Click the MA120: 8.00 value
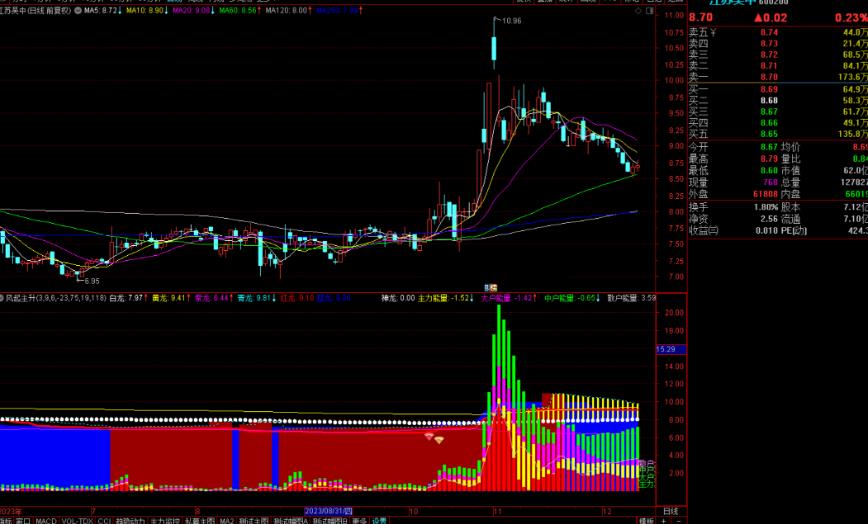This screenshot has height=524, width=868. tap(288, 11)
